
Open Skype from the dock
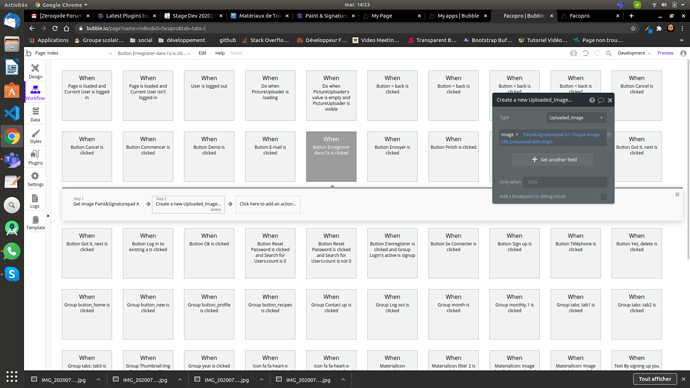[12, 274]
